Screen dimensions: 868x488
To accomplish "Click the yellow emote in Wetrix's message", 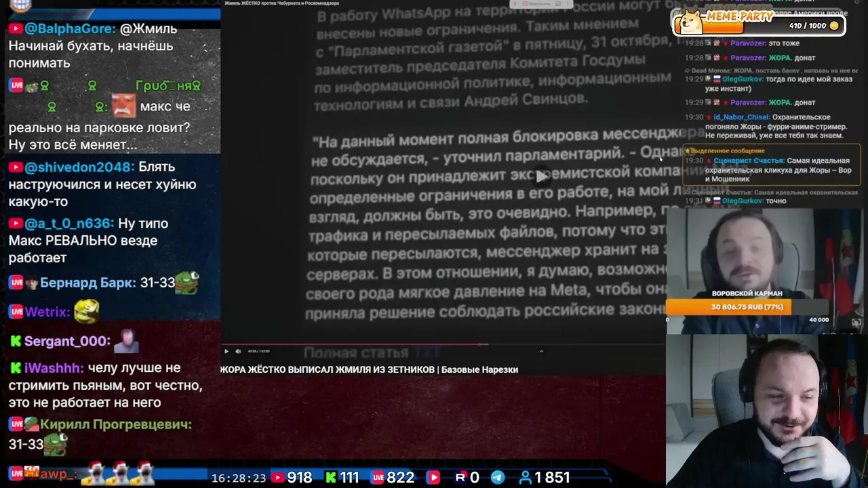I will 87,311.
